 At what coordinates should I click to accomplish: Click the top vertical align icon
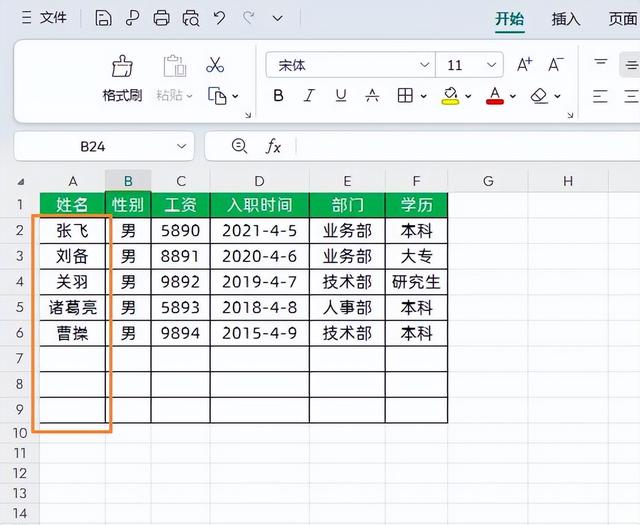600,63
